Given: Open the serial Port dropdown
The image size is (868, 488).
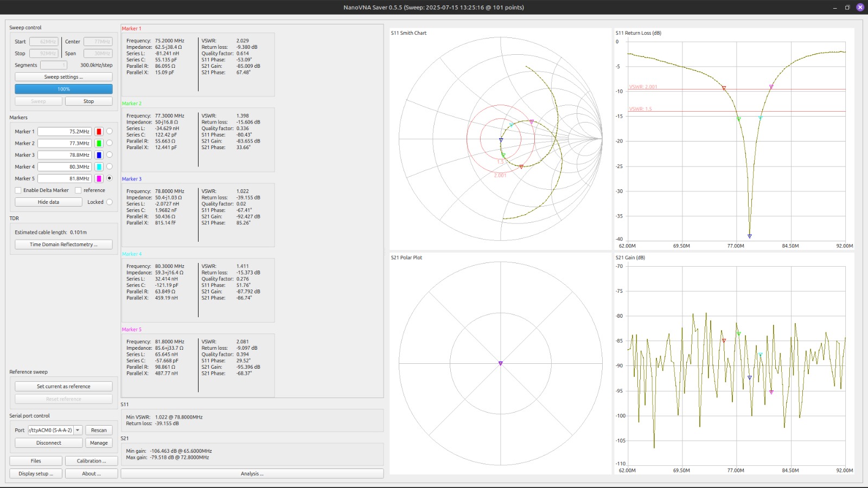Looking at the screenshot, I should (x=55, y=430).
